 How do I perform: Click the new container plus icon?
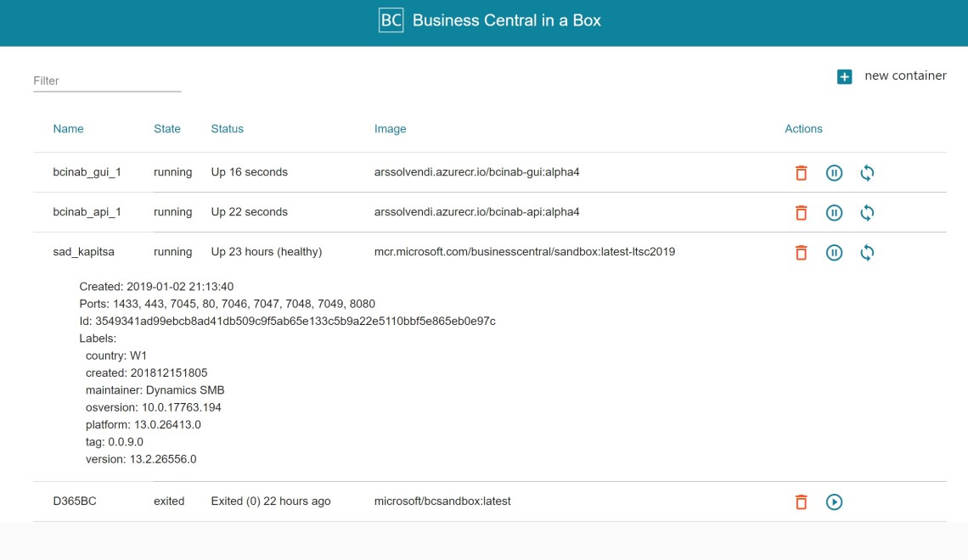tap(844, 77)
